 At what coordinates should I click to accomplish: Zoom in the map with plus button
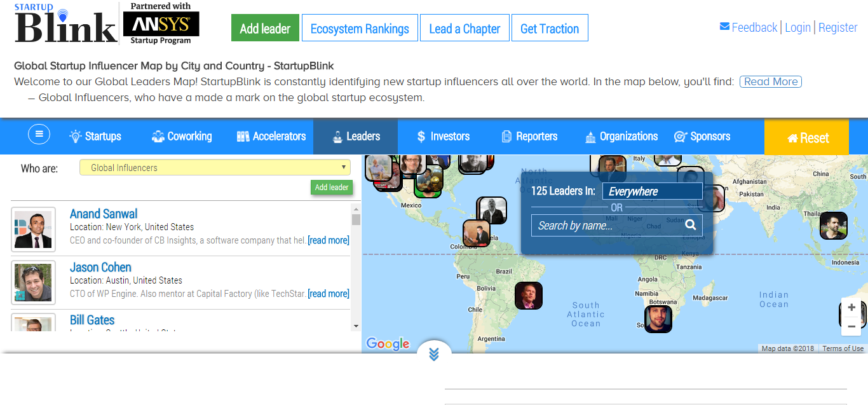[x=851, y=308]
